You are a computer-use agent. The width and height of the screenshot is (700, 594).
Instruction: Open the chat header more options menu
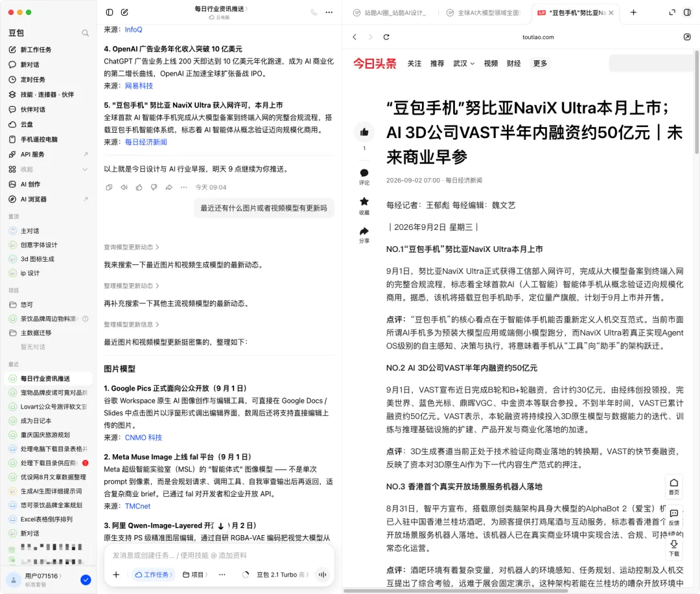point(329,12)
